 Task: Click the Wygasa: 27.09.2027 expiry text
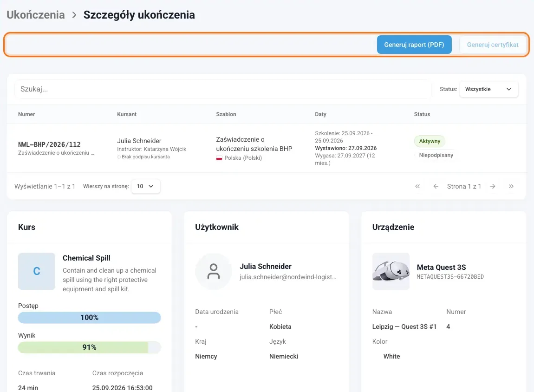tap(345, 159)
